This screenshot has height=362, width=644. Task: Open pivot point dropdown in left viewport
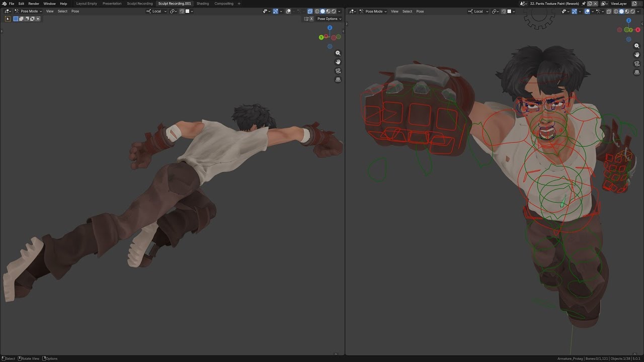(173, 11)
